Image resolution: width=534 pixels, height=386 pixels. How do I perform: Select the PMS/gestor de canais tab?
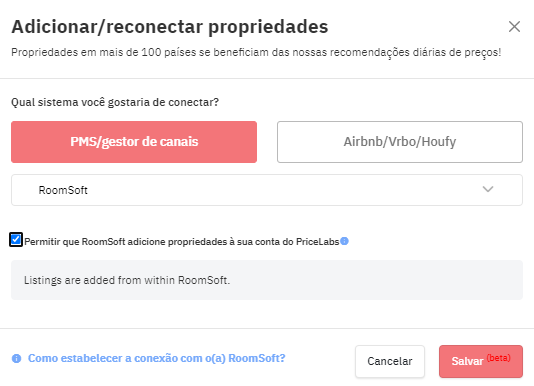(x=134, y=142)
